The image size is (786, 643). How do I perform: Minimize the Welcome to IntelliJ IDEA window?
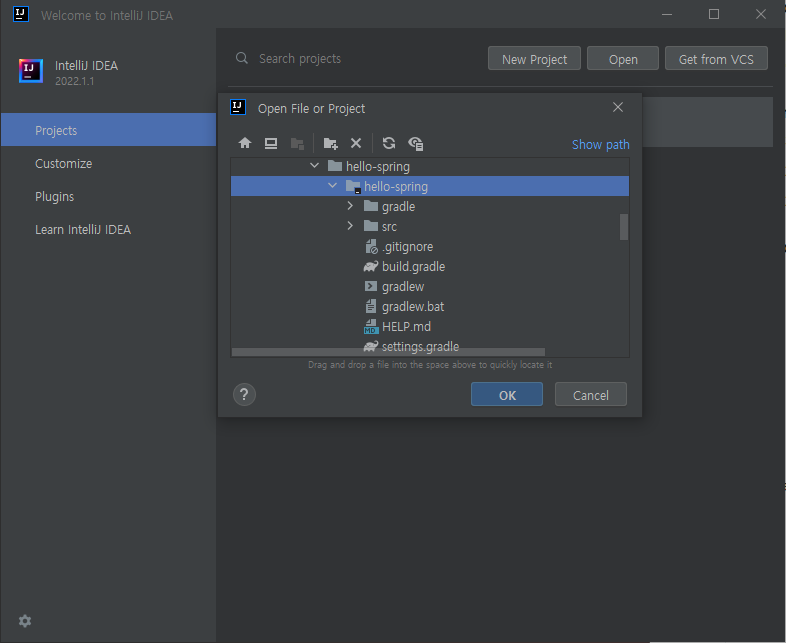(x=667, y=15)
